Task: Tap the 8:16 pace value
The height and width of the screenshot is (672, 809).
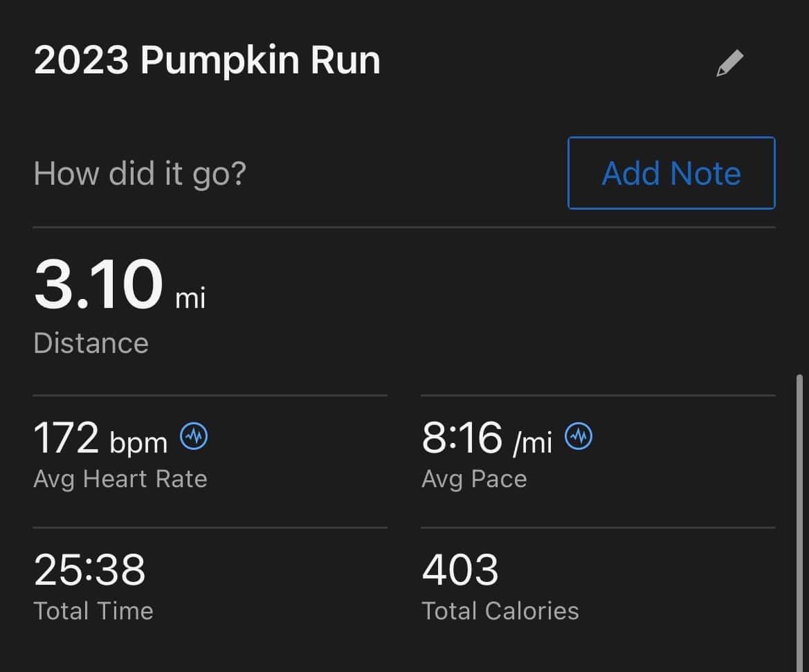Action: point(462,438)
